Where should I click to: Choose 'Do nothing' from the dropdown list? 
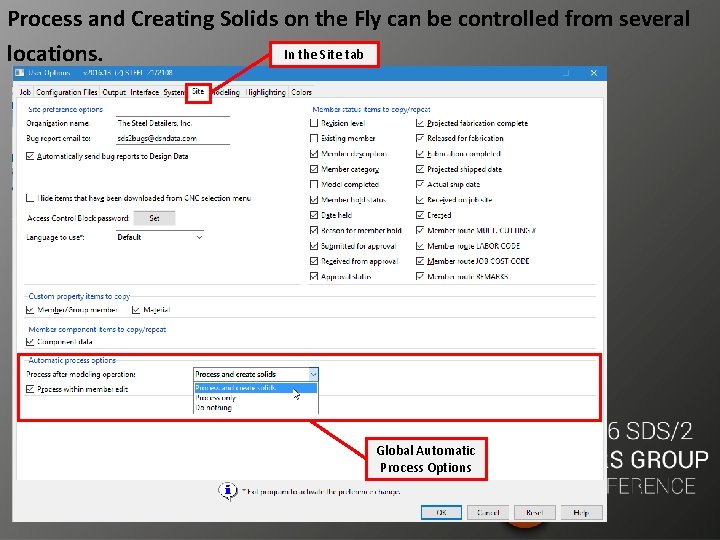click(255, 407)
